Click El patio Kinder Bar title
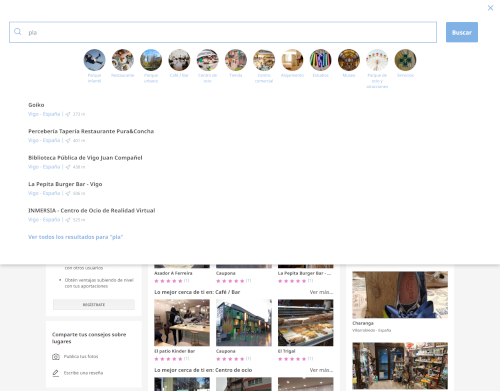 [x=174, y=351]
